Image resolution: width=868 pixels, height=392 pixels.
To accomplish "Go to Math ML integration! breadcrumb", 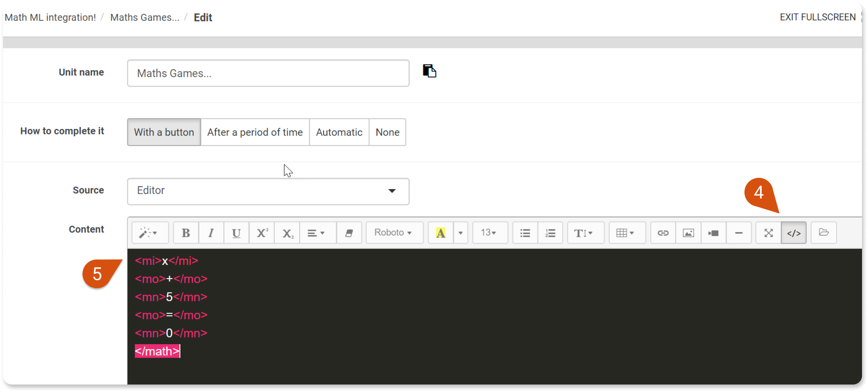I will click(x=50, y=18).
